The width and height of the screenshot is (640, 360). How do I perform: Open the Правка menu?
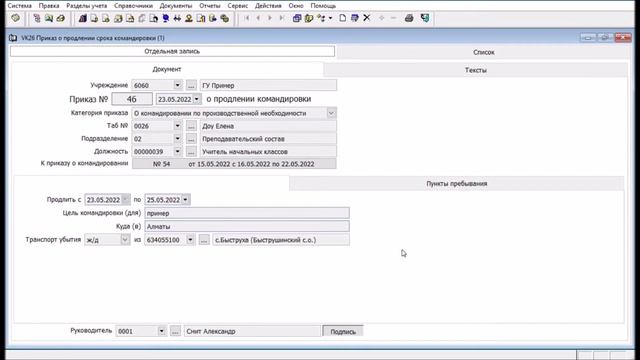point(49,6)
